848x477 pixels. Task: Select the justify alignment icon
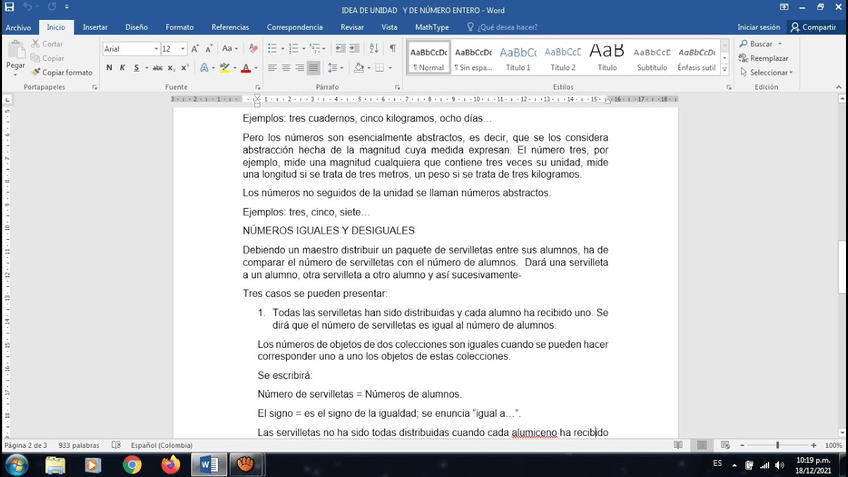[314, 68]
